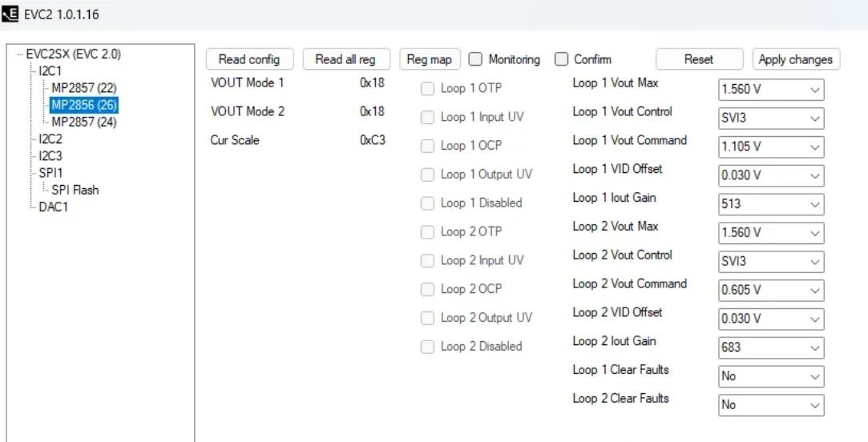
Task: Enable the Monitoring checkbox
Action: [475, 59]
